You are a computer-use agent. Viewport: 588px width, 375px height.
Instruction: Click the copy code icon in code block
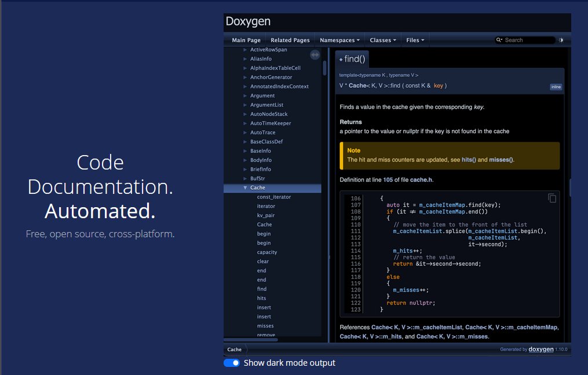click(552, 198)
